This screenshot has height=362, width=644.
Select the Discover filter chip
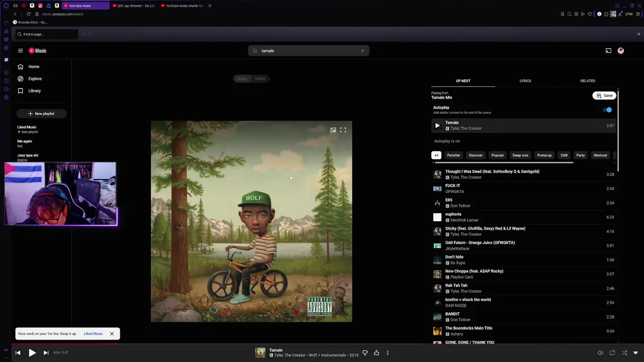(475, 155)
